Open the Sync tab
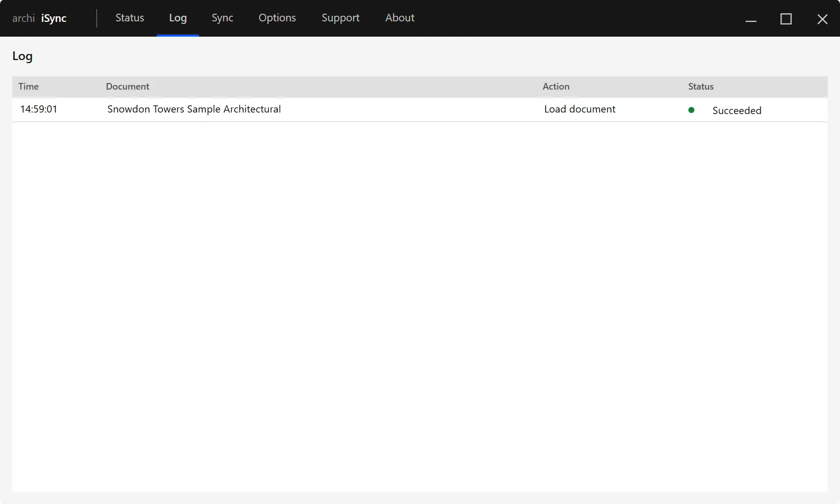 click(x=222, y=18)
